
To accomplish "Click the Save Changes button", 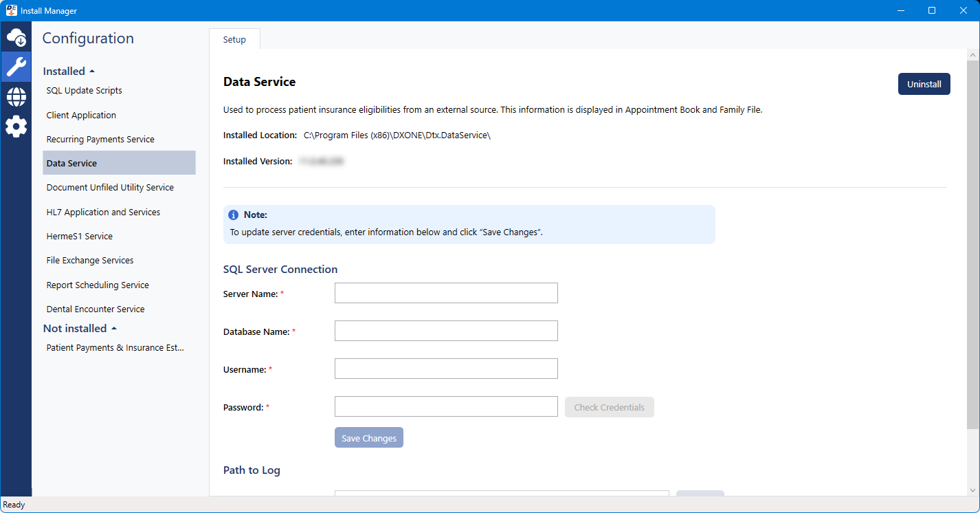I will point(369,438).
